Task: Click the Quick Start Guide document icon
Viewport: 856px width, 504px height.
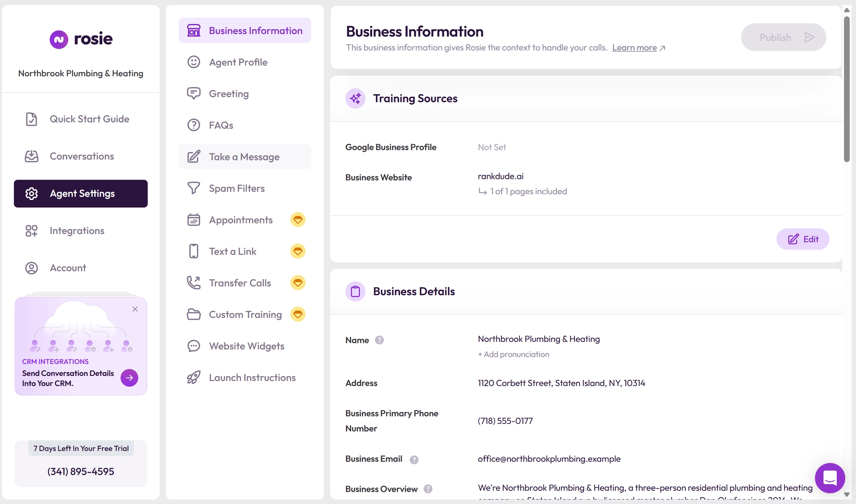Action: click(x=32, y=119)
